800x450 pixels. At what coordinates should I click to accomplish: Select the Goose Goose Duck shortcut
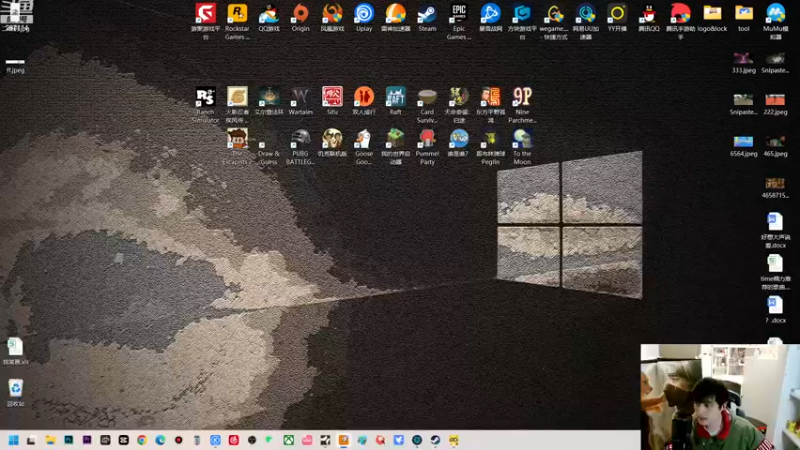364,146
